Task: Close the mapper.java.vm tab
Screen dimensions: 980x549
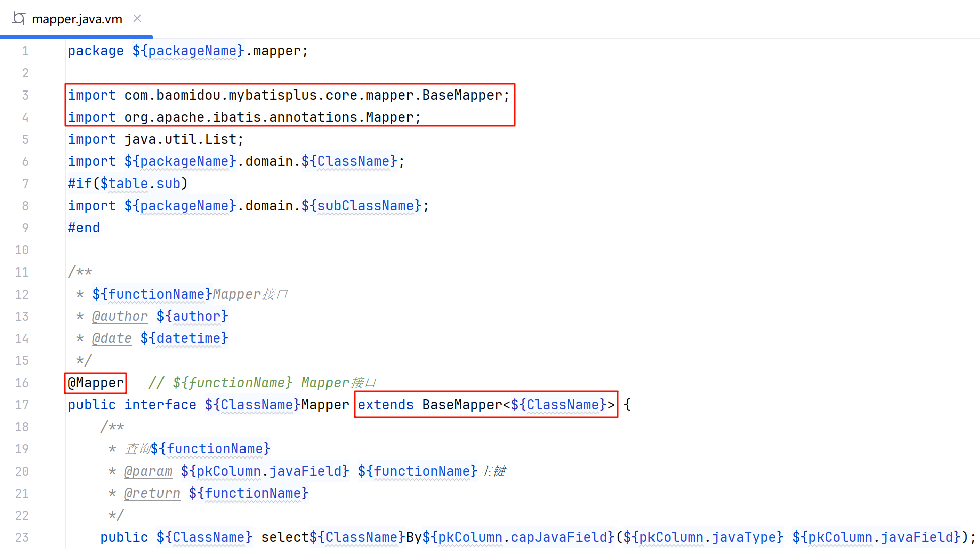Action: pos(137,19)
